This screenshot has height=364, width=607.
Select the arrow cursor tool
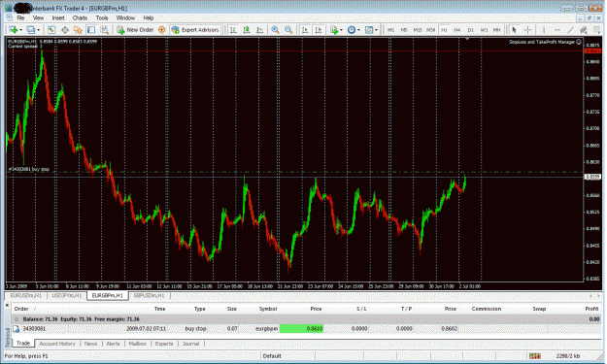coord(514,30)
